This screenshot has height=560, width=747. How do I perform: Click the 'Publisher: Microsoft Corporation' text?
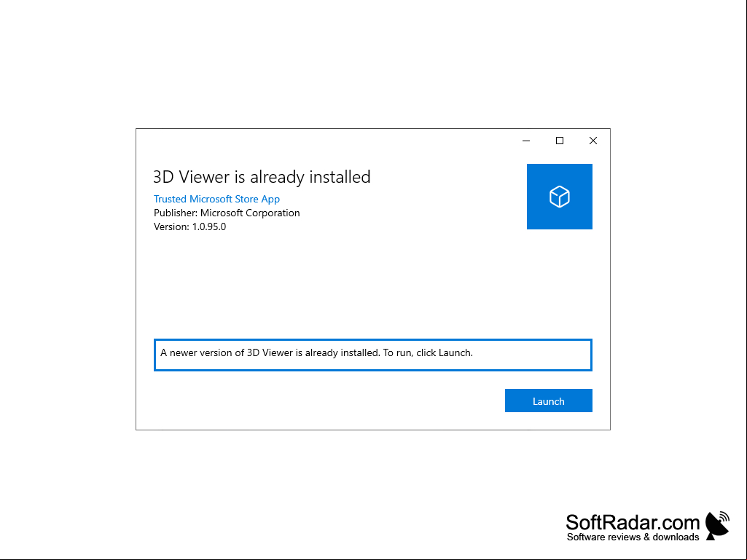click(227, 213)
